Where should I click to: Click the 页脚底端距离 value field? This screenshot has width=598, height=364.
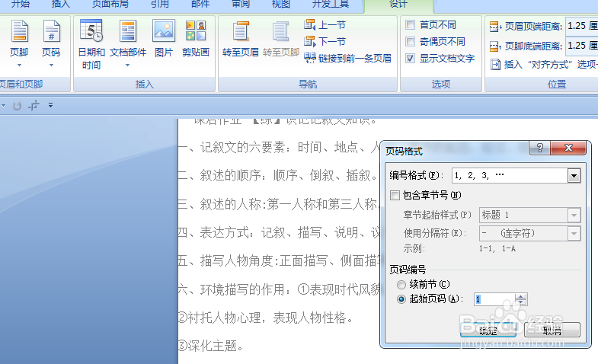tap(581, 46)
